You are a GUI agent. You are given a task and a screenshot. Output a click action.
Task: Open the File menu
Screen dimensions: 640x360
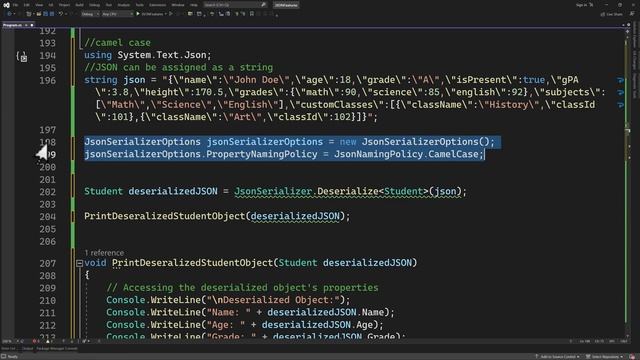pos(15,5)
